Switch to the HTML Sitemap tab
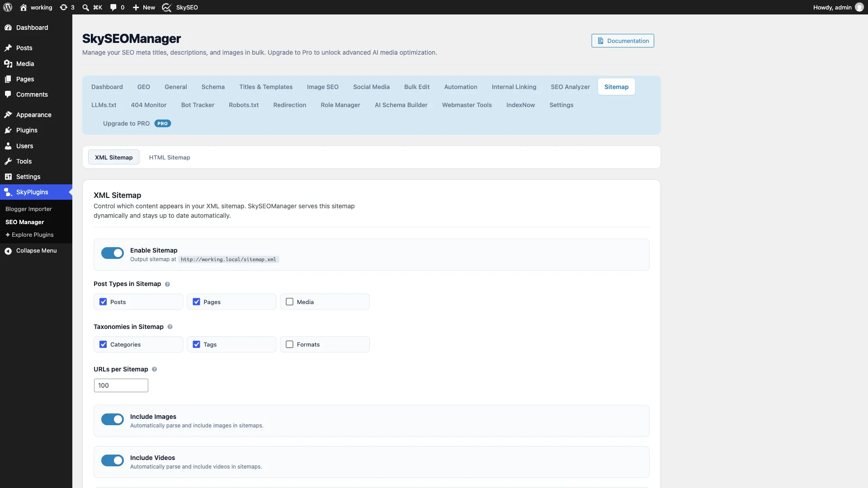The height and width of the screenshot is (488, 868). coord(170,157)
